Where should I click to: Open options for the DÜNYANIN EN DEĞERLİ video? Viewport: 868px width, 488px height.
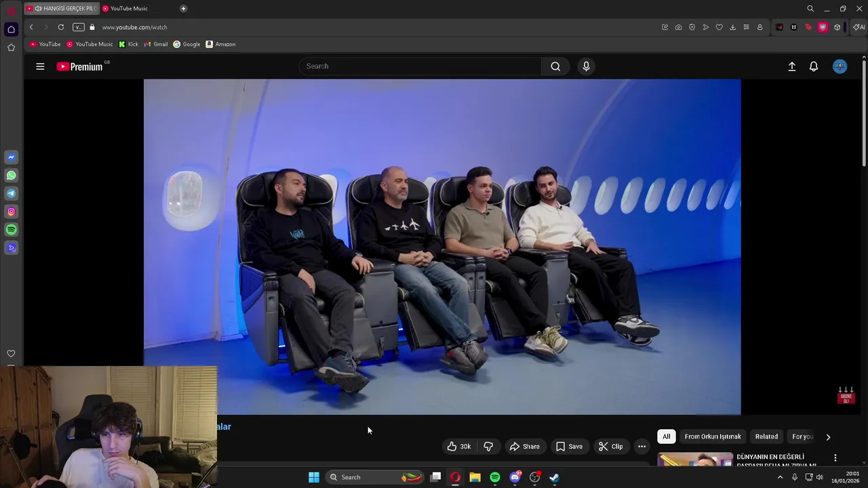click(x=835, y=458)
